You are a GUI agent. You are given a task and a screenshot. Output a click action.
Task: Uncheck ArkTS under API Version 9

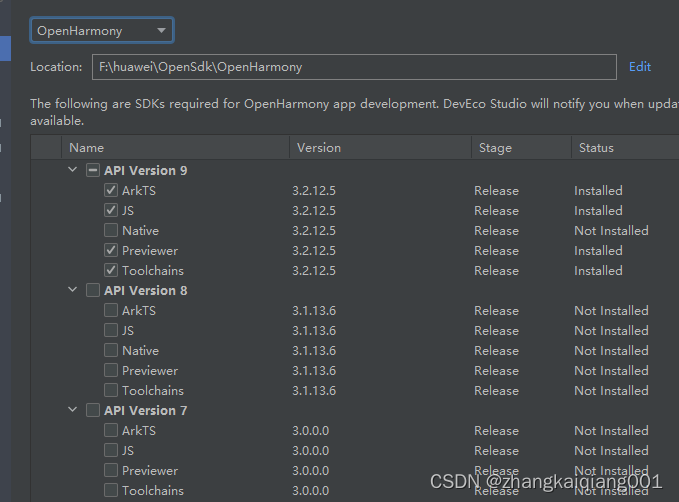coord(111,190)
